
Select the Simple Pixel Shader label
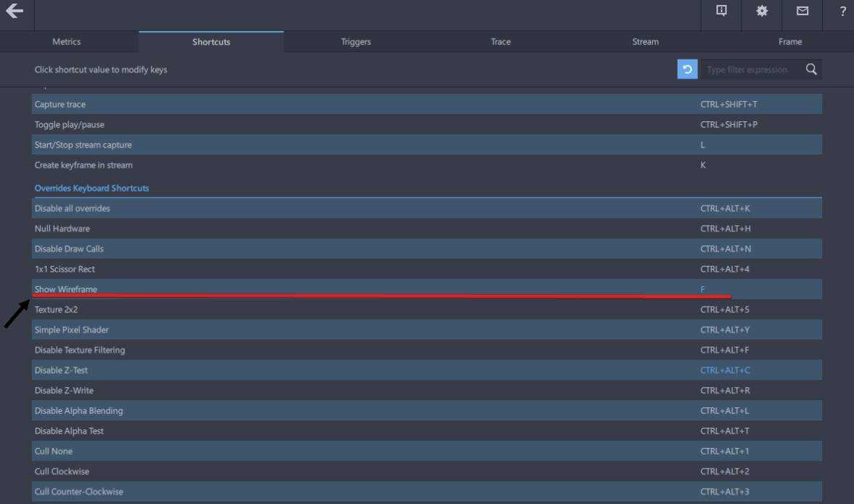tap(71, 330)
